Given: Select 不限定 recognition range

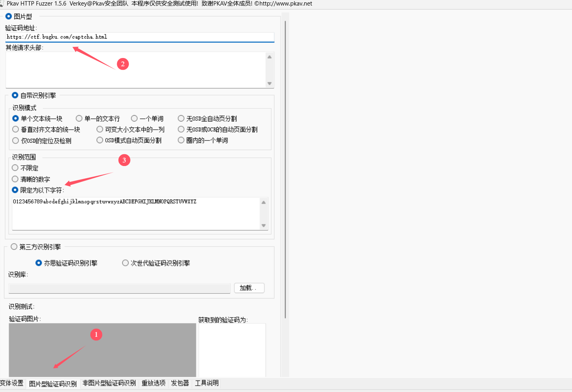Looking at the screenshot, I should pyautogui.click(x=15, y=168).
